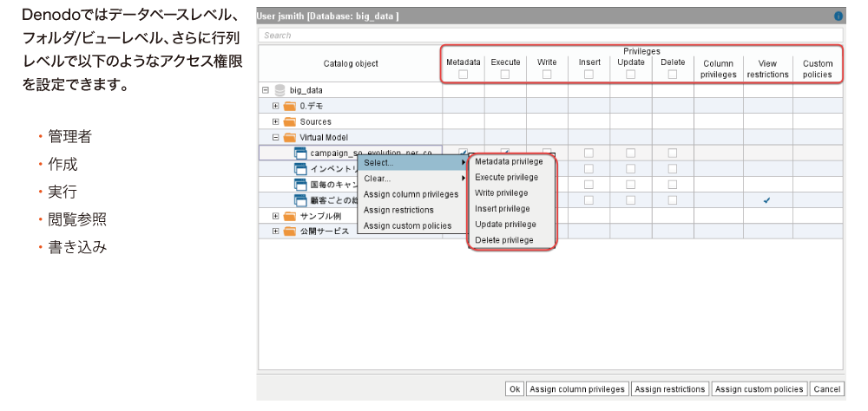Click the 顧客ごとの view icon
This screenshot has width=868, height=411.
tap(300, 200)
